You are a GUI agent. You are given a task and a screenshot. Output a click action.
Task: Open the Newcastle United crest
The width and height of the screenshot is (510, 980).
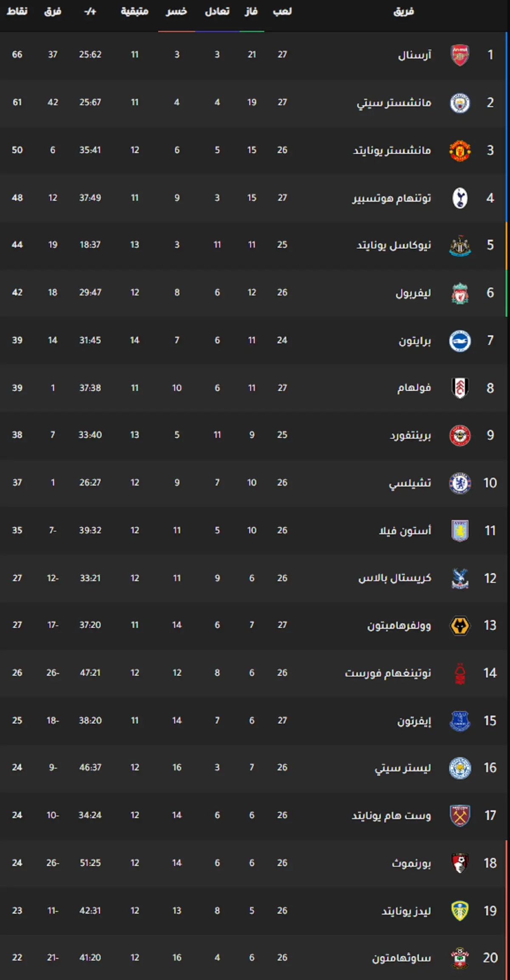460,245
